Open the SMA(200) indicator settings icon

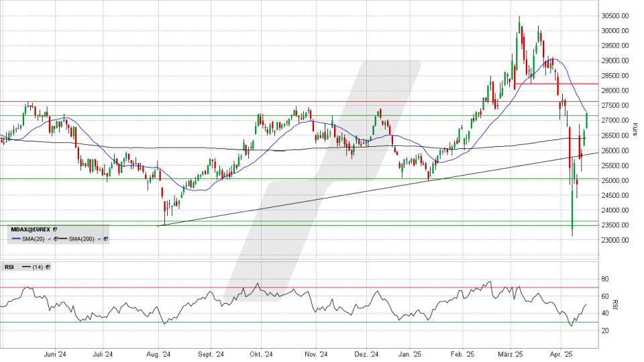[105, 239]
